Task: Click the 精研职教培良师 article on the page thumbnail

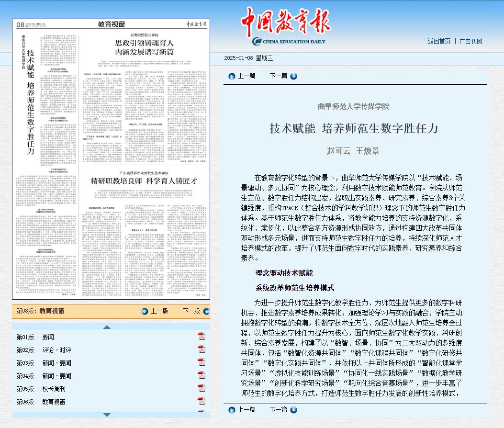Action: coord(144,180)
